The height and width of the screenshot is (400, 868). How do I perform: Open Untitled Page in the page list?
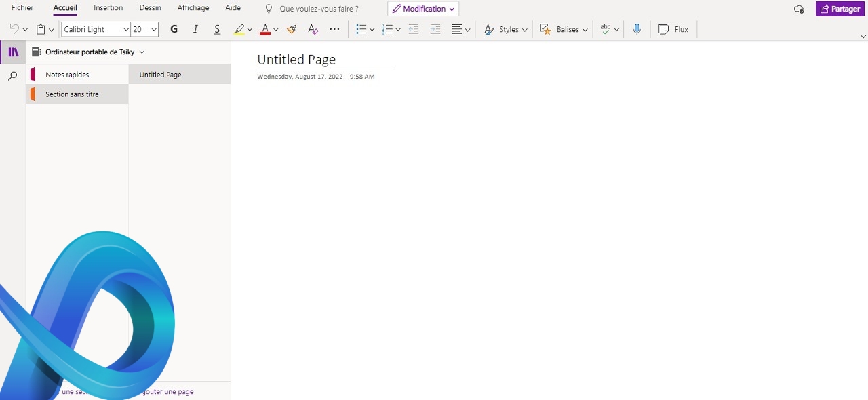pyautogui.click(x=180, y=75)
